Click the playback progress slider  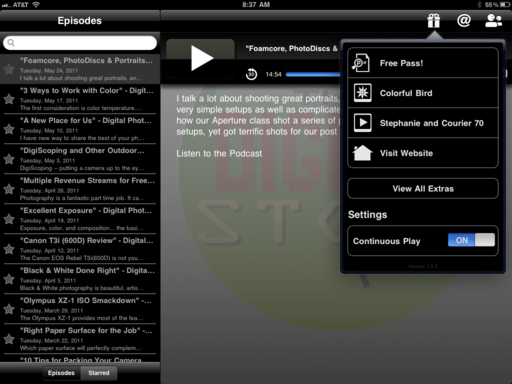[x=313, y=74]
